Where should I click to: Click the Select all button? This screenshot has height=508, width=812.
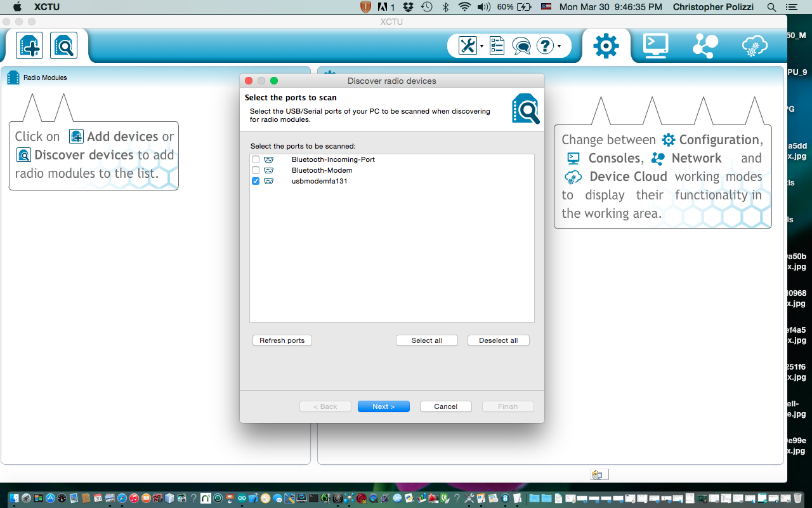tap(427, 340)
